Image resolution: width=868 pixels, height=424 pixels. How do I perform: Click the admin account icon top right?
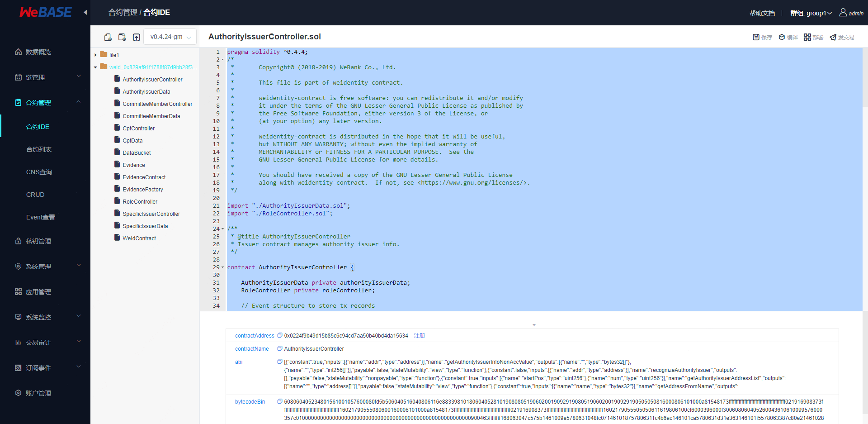(842, 13)
